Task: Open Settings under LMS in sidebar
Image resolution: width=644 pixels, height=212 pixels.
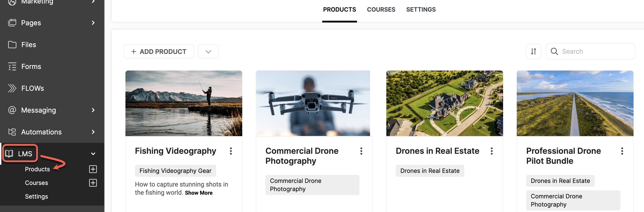Action: [36, 197]
